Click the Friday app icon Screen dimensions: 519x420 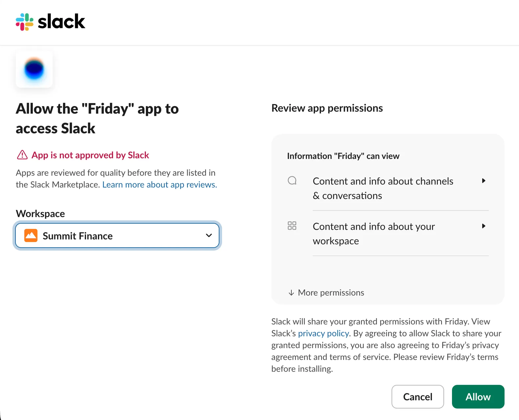34,69
